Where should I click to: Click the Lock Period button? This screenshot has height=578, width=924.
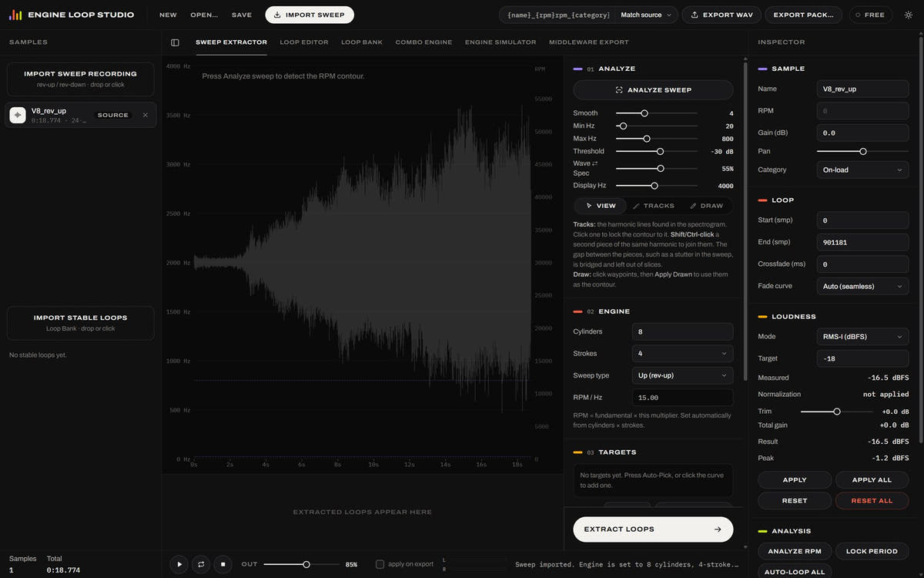click(872, 551)
